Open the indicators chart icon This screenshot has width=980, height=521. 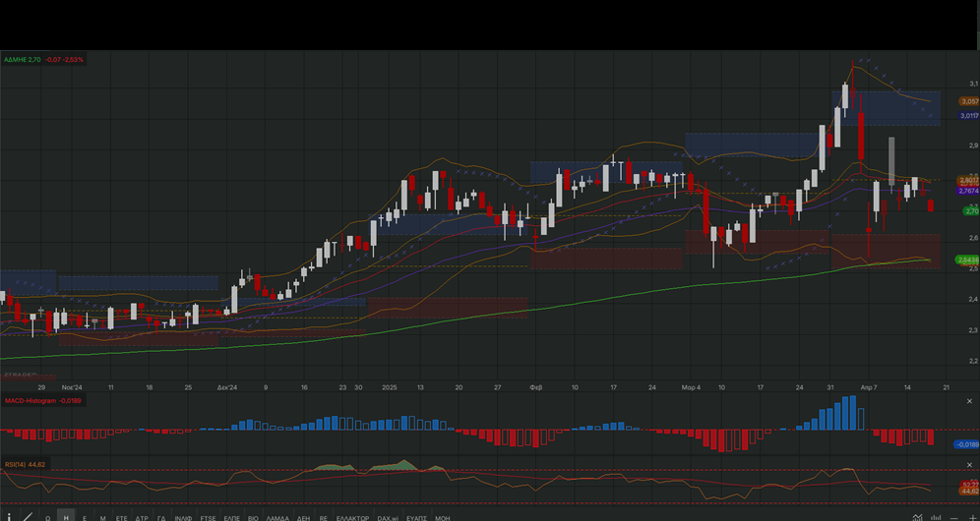[x=917, y=517]
